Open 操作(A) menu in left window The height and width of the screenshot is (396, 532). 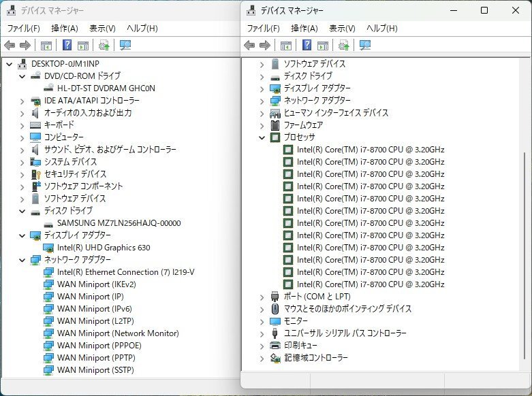(x=64, y=29)
